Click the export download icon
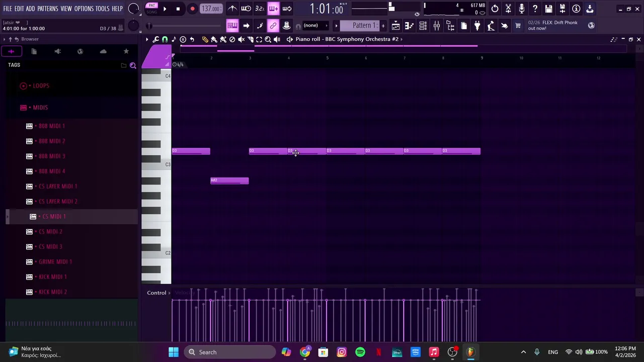The image size is (644, 362). pos(590,9)
